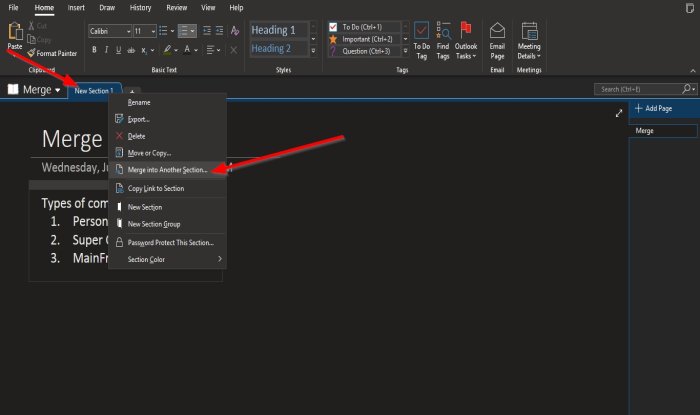This screenshot has width=700, height=415.
Task: Open Meeting Details calendar menu
Action: click(529, 41)
